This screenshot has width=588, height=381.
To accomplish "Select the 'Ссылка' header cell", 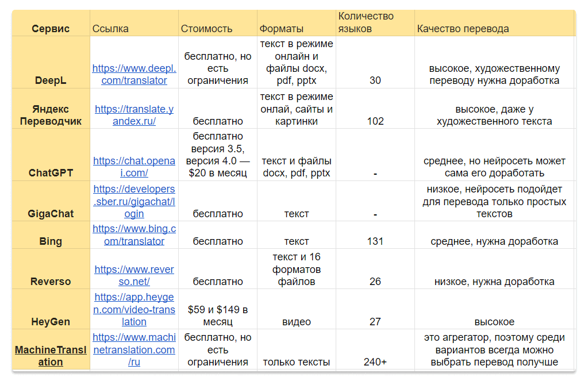I will (x=134, y=23).
